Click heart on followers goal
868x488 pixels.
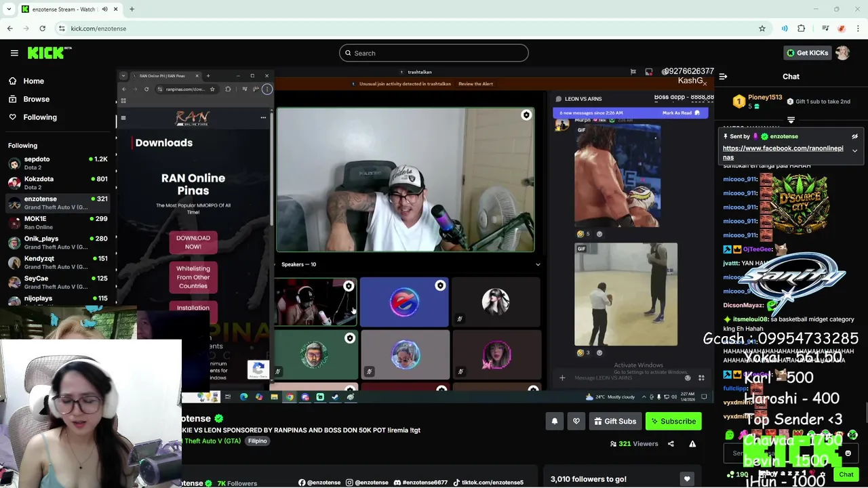[687, 479]
